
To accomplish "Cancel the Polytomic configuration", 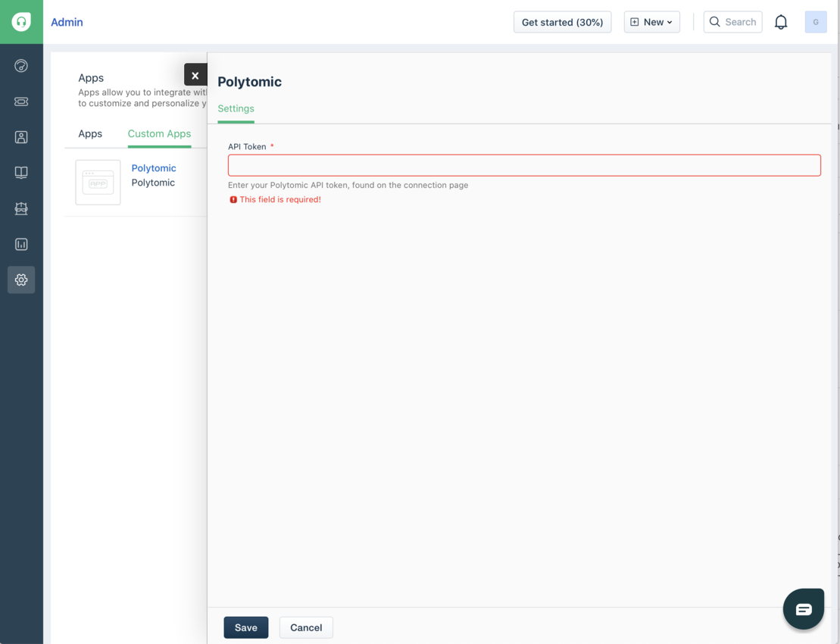I will coord(306,627).
